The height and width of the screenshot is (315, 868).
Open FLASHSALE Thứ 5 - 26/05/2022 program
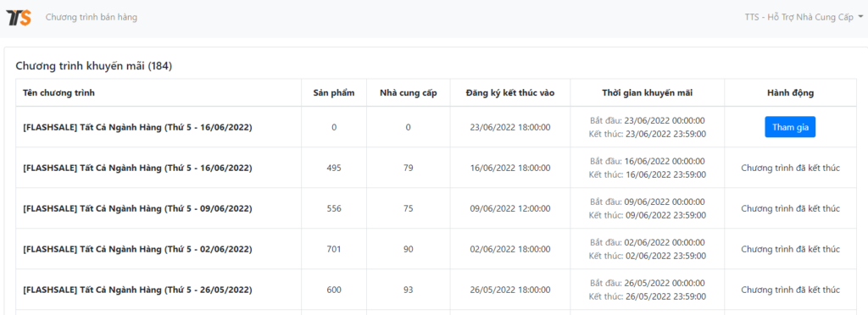(137, 290)
